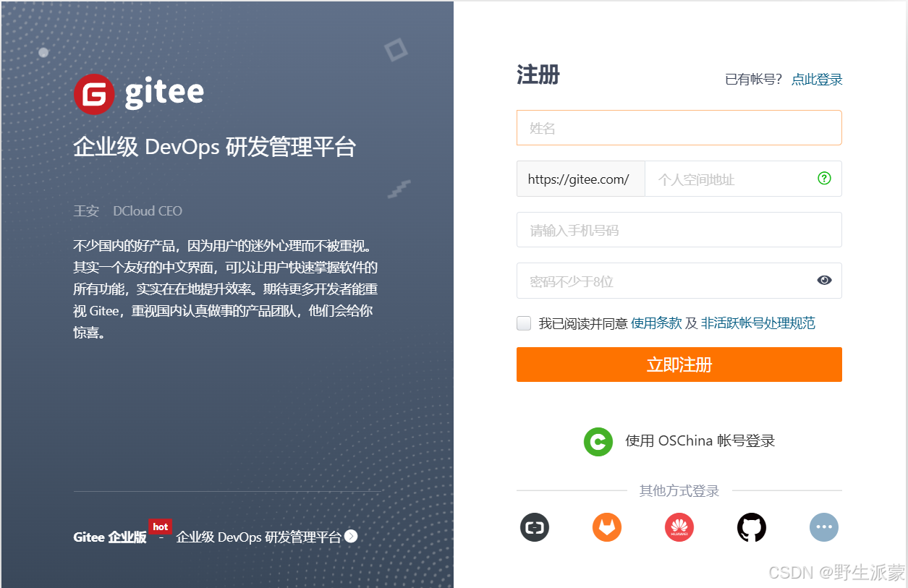Click the hot badge
The height and width of the screenshot is (588, 908).
(161, 527)
